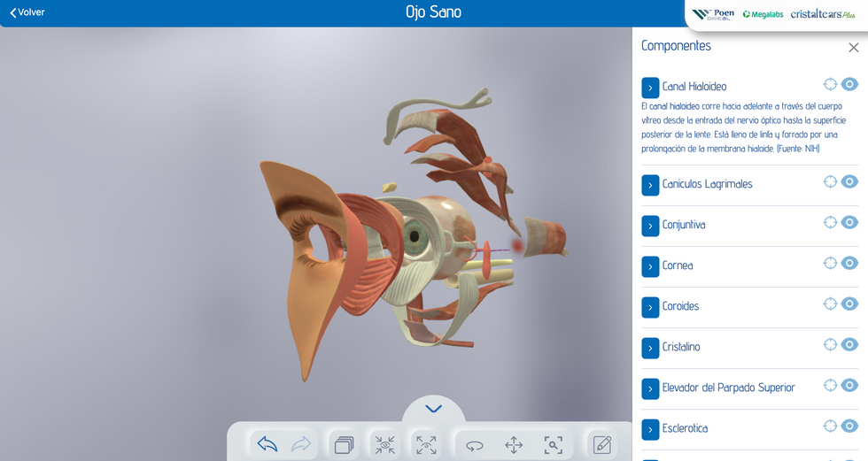Image resolution: width=868 pixels, height=461 pixels.
Task: Select the rotate orbit tool
Action: [475, 445]
